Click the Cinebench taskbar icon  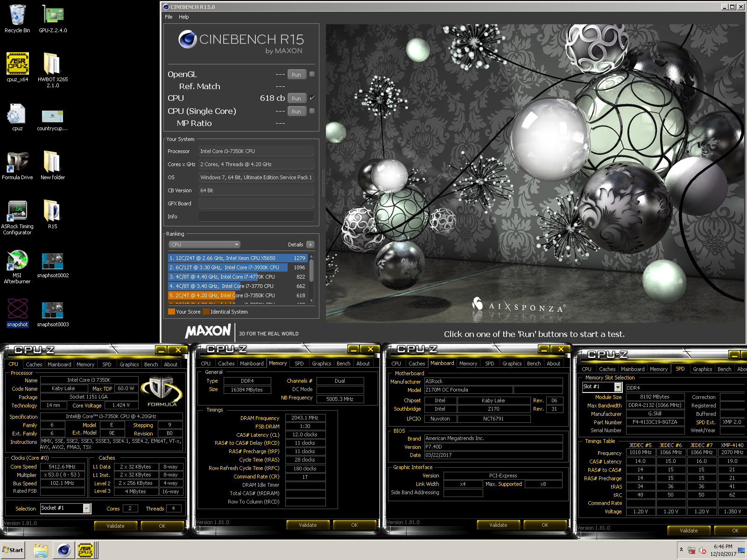[x=63, y=550]
